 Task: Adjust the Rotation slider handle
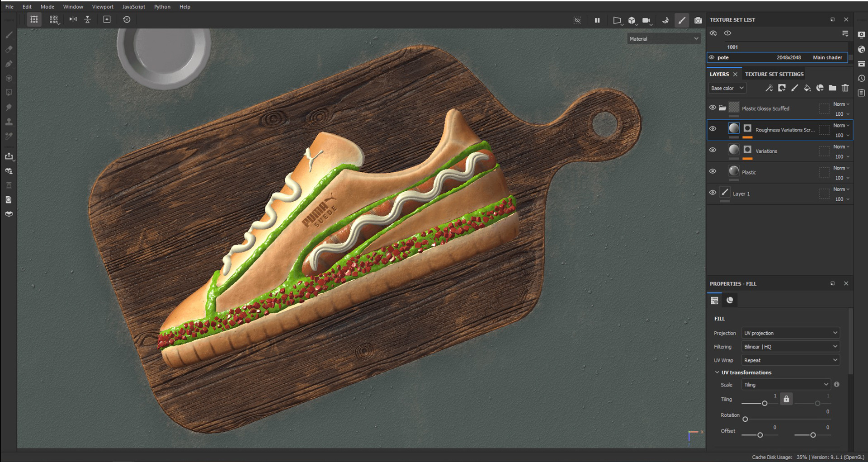coord(745,419)
